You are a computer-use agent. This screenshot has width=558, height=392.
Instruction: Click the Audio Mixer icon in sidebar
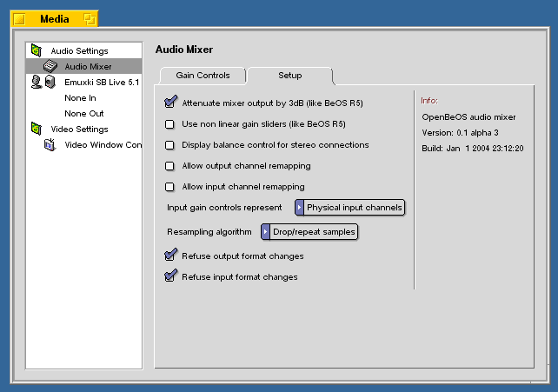pos(50,66)
